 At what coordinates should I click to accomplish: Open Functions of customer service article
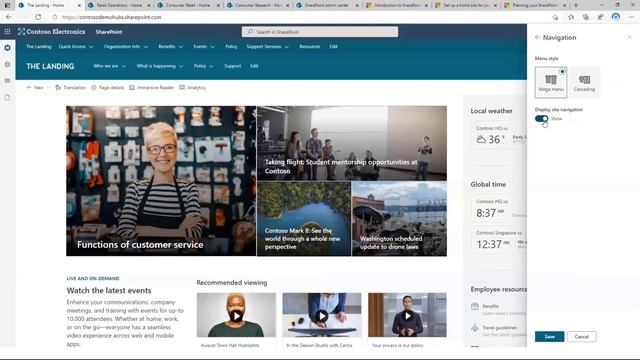(161, 181)
